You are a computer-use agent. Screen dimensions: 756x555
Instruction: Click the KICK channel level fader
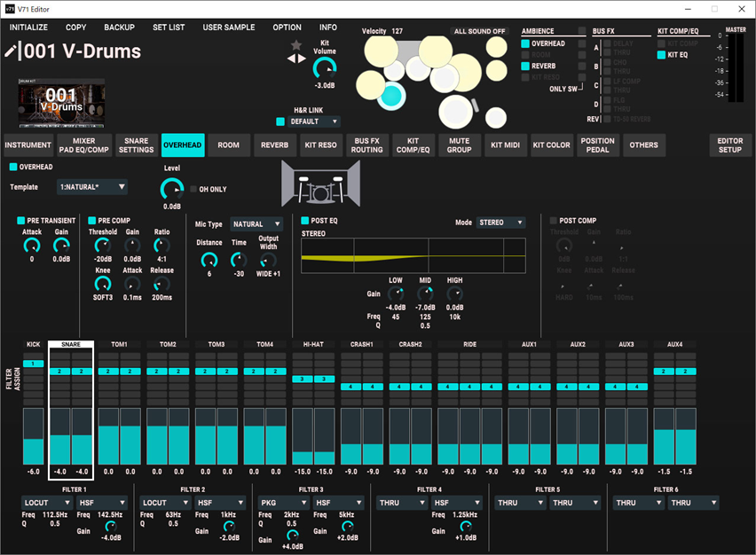pos(33,436)
